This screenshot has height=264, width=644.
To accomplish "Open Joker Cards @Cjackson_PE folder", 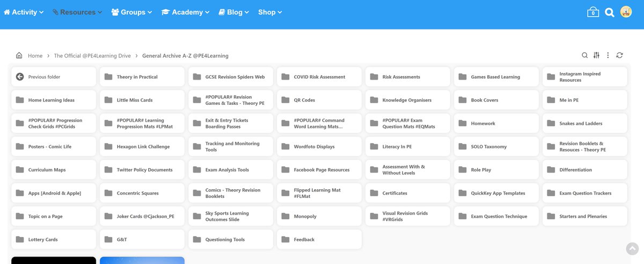I will (142, 216).
